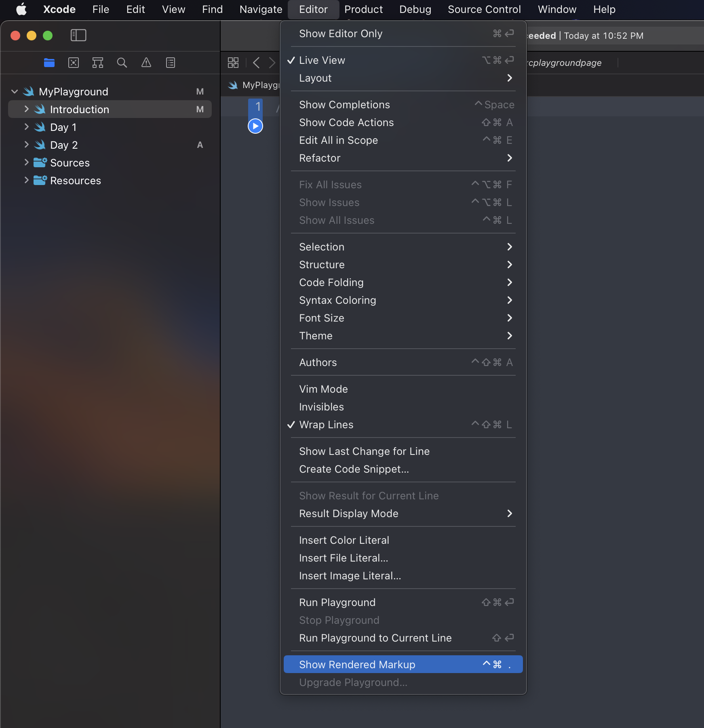Click the blue run playground button
Screen dimensions: 704x728
pos(255,126)
